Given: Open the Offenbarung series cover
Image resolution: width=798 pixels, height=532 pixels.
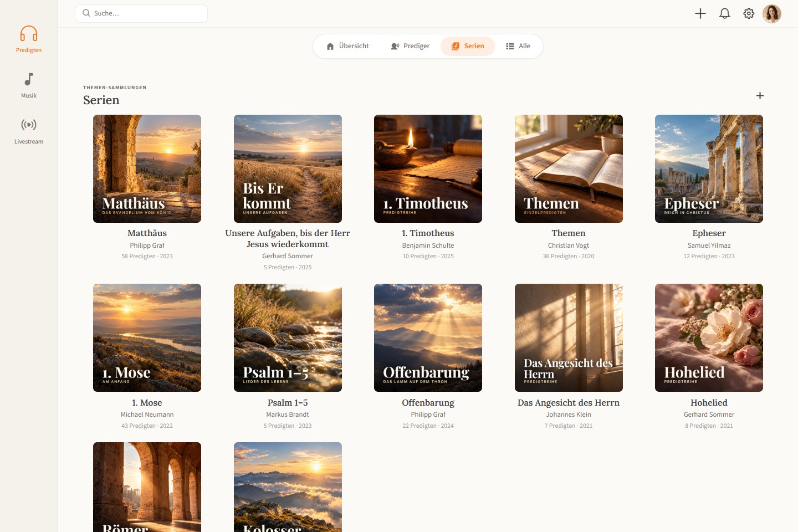Looking at the screenshot, I should click(428, 338).
